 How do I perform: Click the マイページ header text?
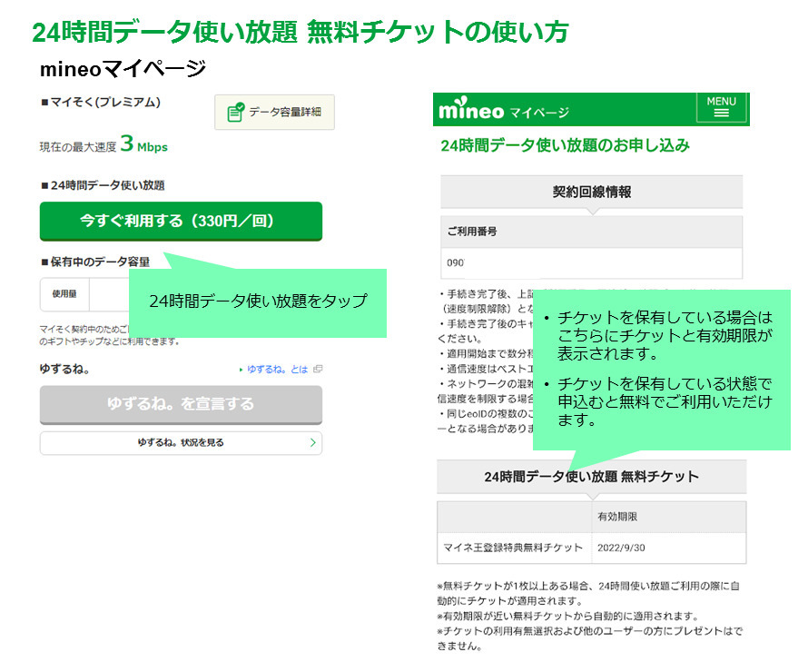[x=538, y=113]
